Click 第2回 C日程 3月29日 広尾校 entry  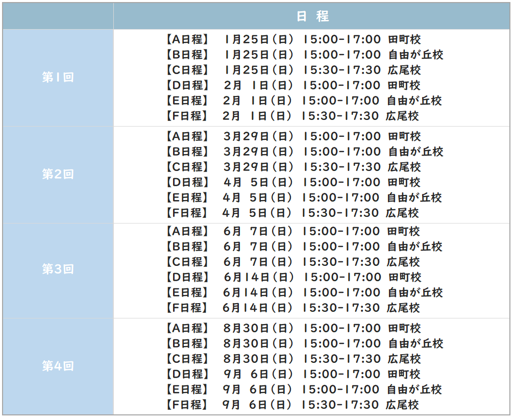pos(292,167)
